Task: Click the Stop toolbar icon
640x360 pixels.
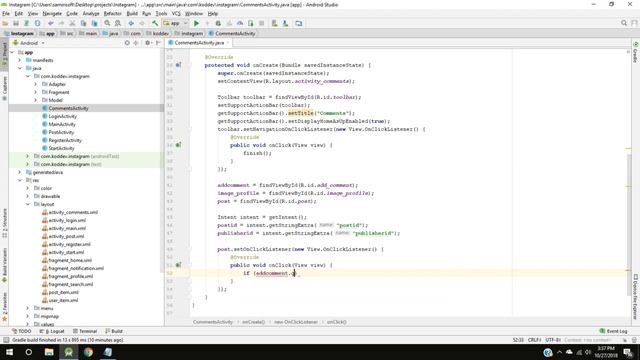Action: click(262, 23)
